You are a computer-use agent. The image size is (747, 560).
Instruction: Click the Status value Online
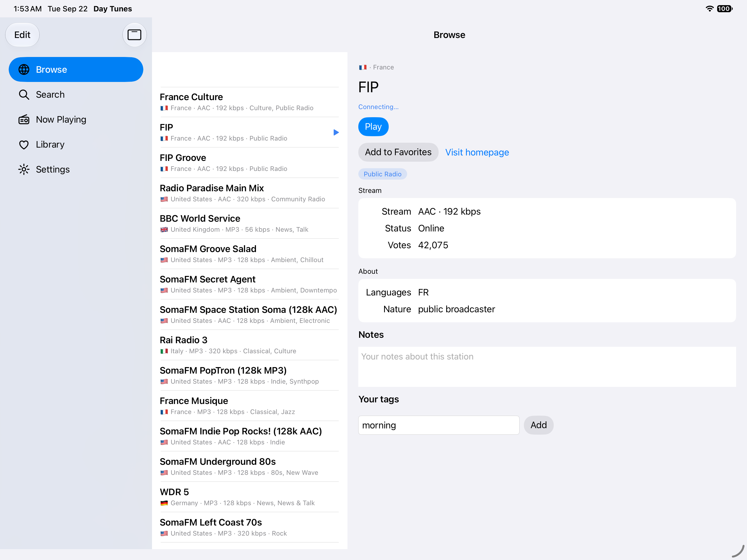click(x=431, y=228)
